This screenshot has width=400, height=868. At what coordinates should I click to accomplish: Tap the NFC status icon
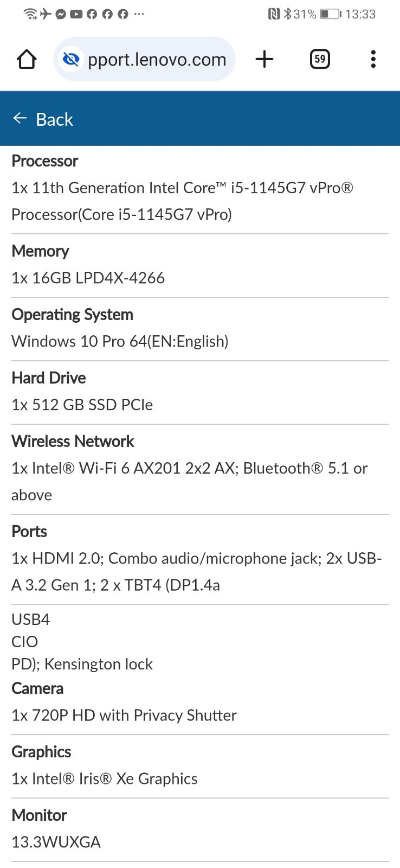click(x=274, y=14)
